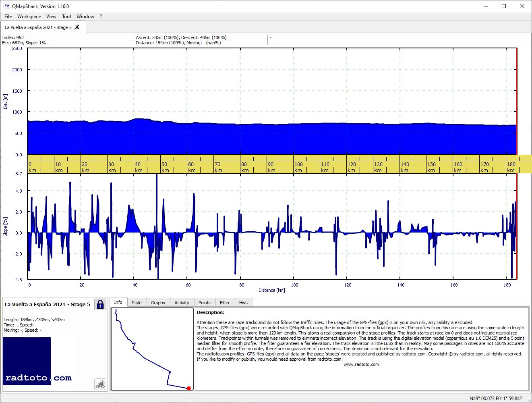
Task: Switch to the Filter tab
Action: 225,303
